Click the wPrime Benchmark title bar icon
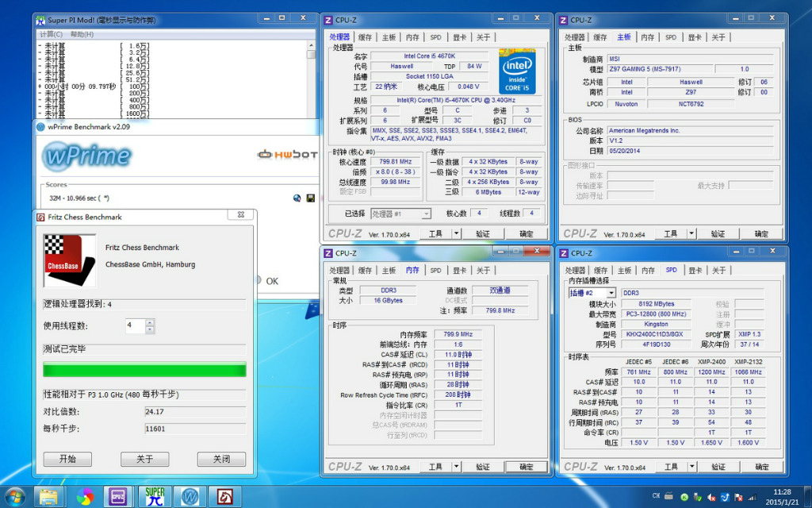Screen dimensions: 812x508 41,127
